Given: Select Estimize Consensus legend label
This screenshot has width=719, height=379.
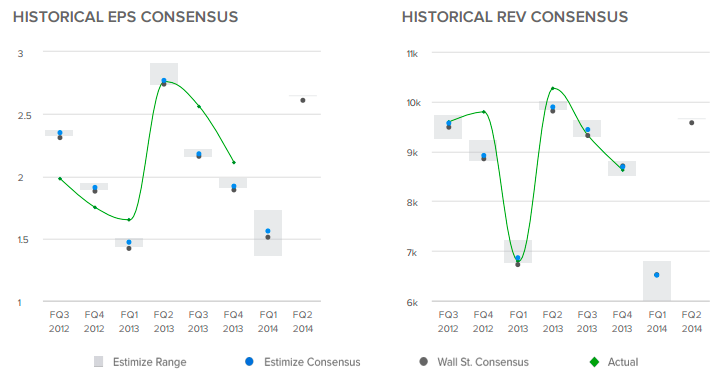Looking at the screenshot, I should (312, 362).
